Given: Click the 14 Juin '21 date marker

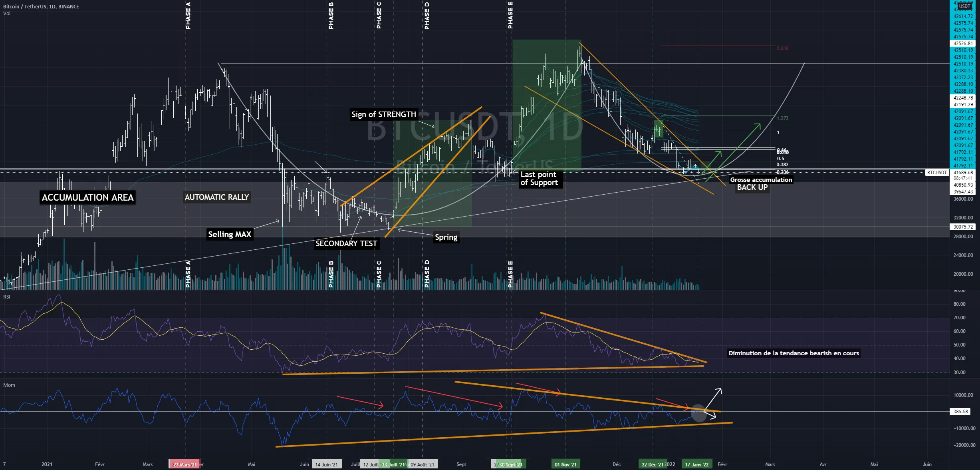Looking at the screenshot, I should click(326, 464).
